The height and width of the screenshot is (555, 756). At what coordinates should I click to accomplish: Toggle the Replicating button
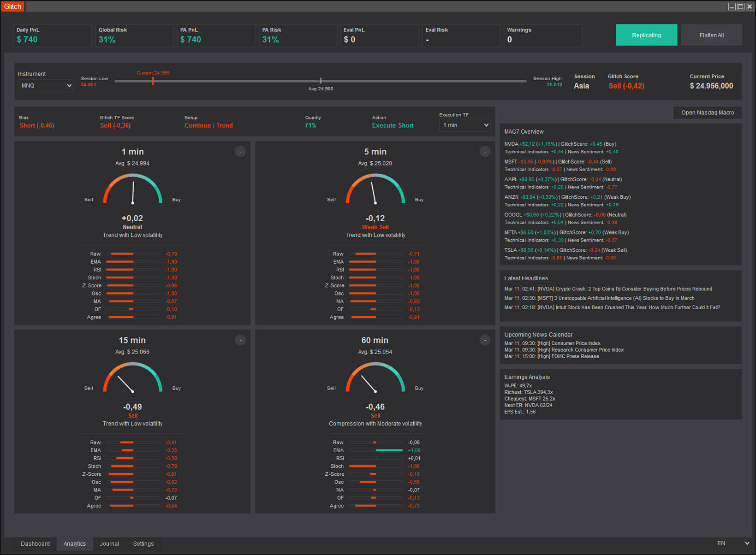[x=646, y=35]
